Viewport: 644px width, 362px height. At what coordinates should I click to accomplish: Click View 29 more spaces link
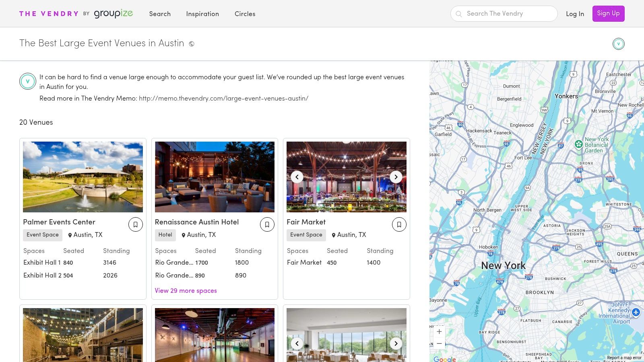click(x=186, y=291)
